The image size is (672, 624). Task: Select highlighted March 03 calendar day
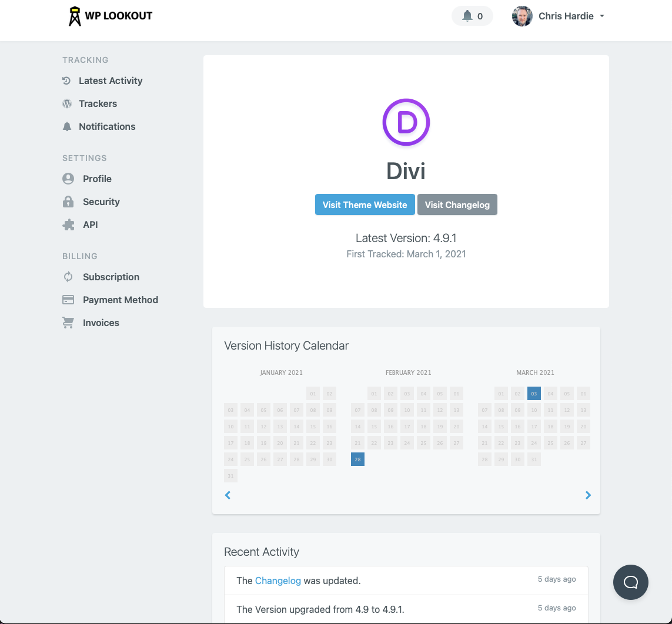[x=534, y=394]
